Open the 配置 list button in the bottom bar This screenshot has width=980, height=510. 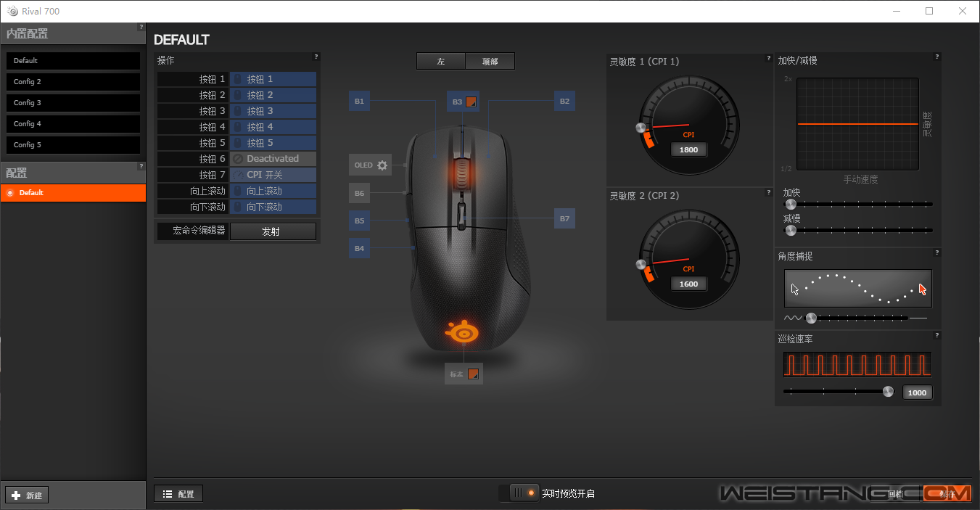(x=178, y=494)
